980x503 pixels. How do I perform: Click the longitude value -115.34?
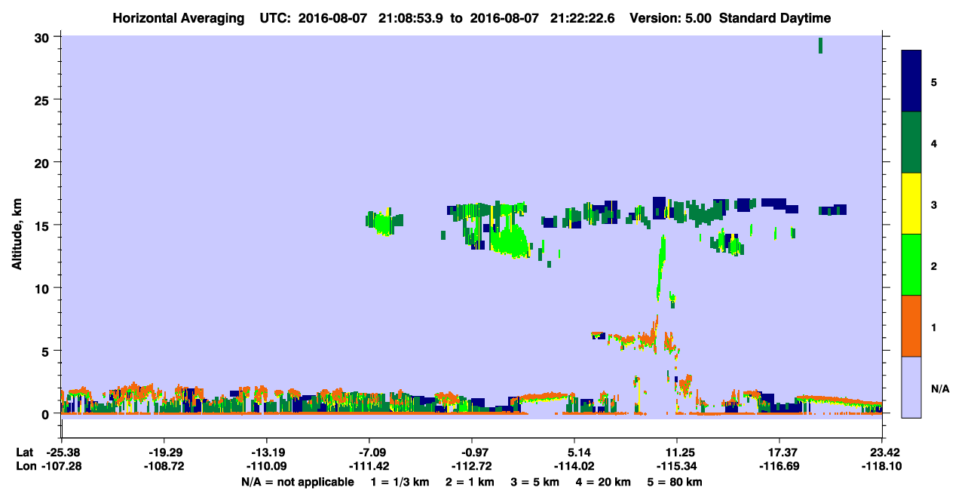pos(677,467)
